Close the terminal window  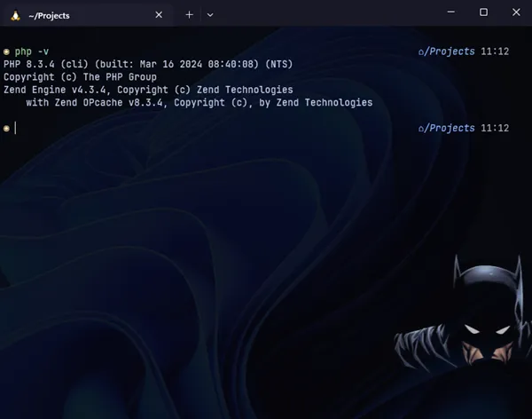[516, 12]
